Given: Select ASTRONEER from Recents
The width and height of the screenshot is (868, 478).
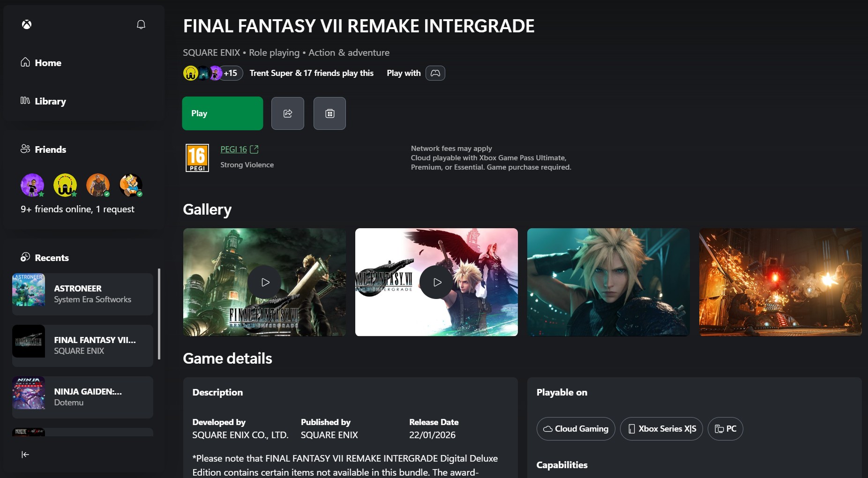Looking at the screenshot, I should [82, 294].
